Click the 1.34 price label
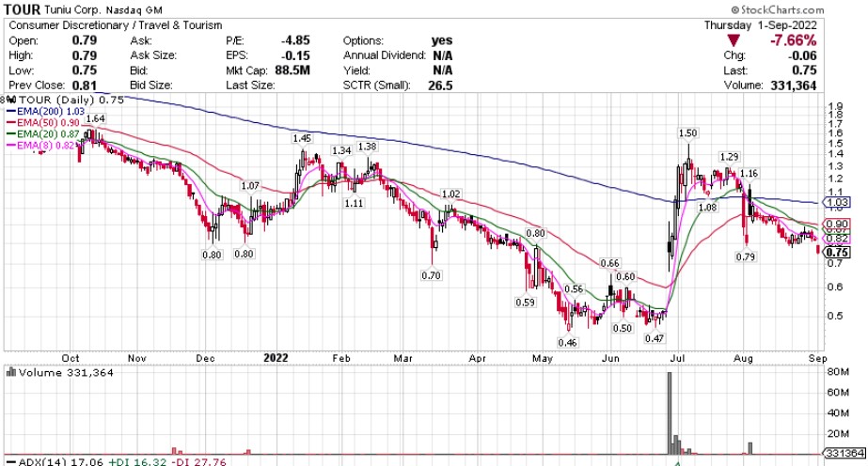 click(x=341, y=150)
